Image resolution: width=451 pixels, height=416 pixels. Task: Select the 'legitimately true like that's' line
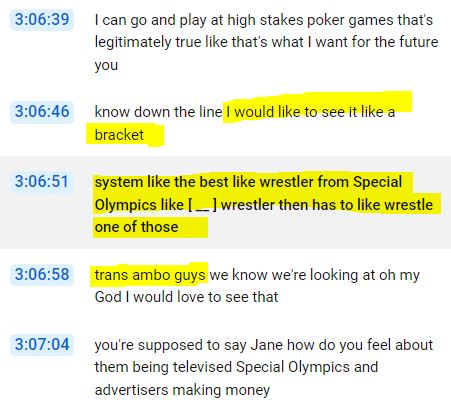(266, 42)
